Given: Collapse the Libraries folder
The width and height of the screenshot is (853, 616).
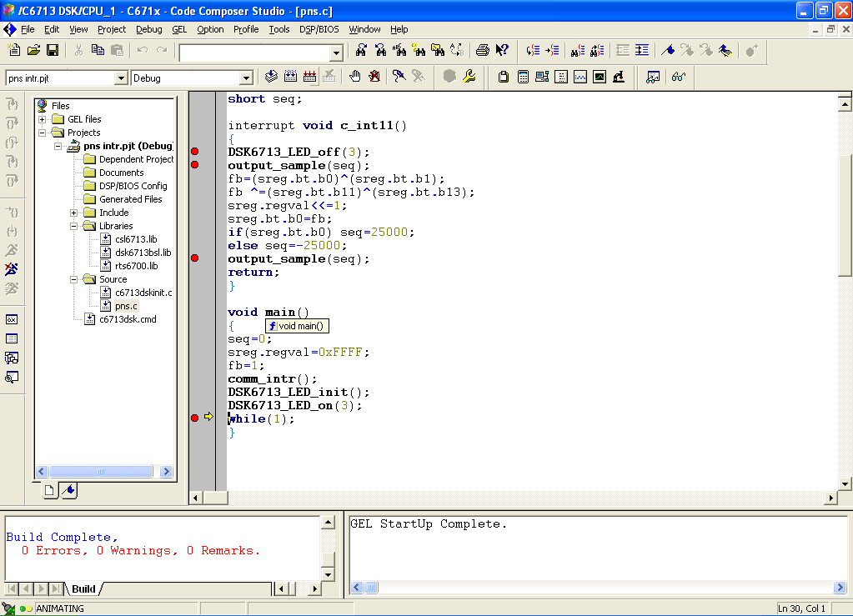Looking at the screenshot, I should pos(73,226).
